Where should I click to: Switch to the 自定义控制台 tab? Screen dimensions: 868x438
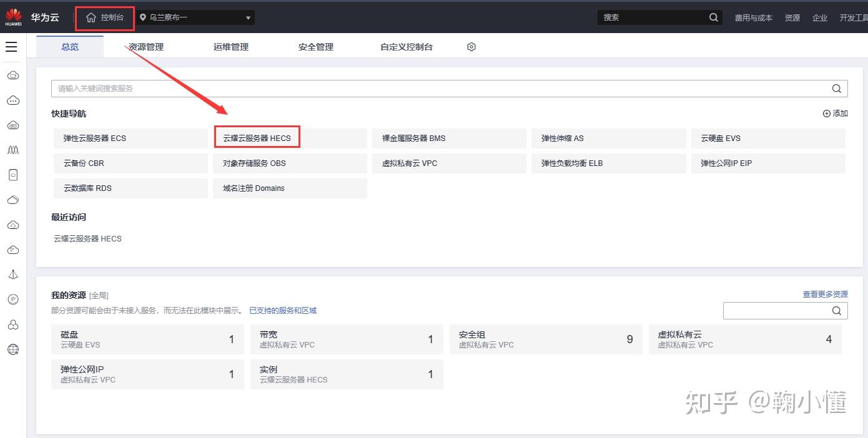tap(407, 47)
